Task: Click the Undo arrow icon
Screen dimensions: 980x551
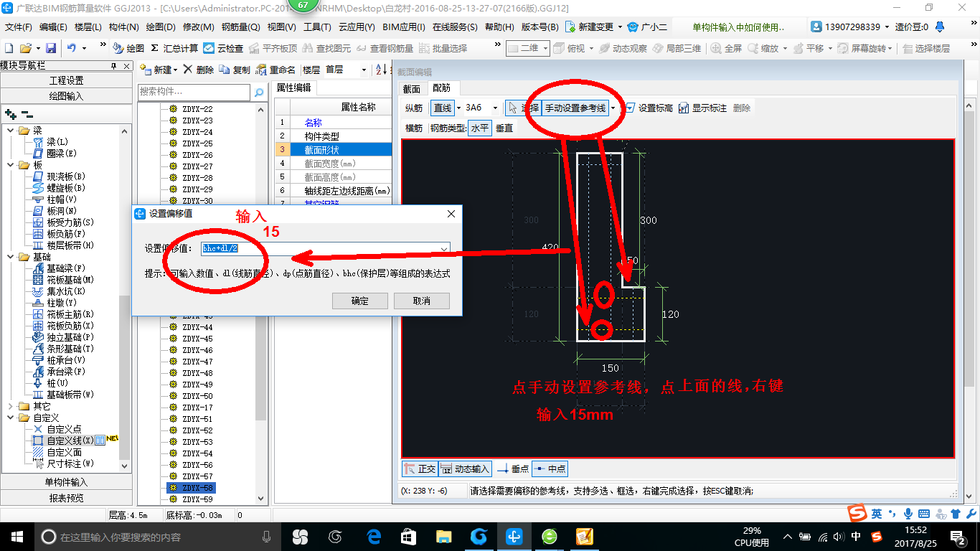Action: [x=72, y=48]
